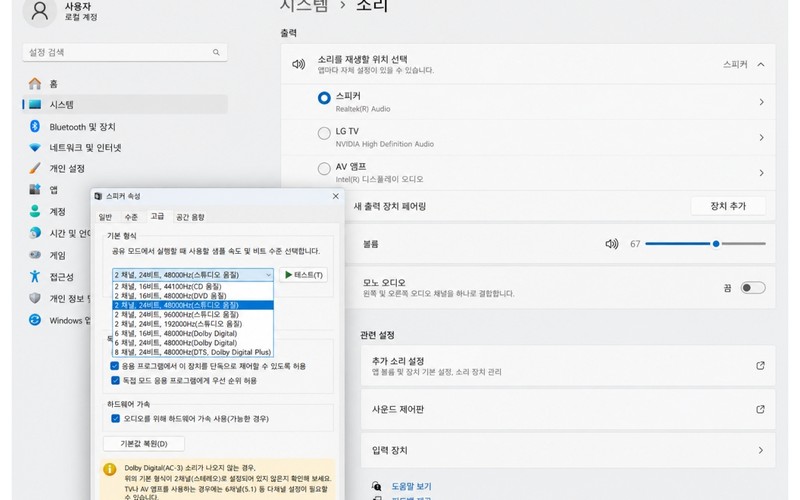Click the external link icon on 사운드 제어판
The width and height of the screenshot is (800, 500).
[760, 409]
